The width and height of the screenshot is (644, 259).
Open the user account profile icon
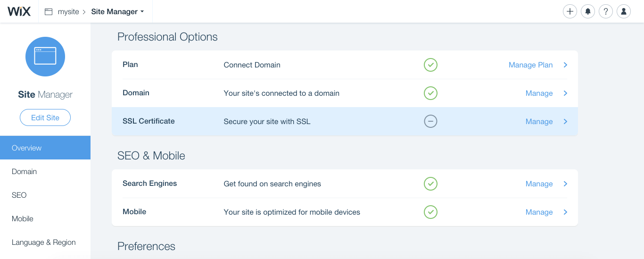[624, 11]
